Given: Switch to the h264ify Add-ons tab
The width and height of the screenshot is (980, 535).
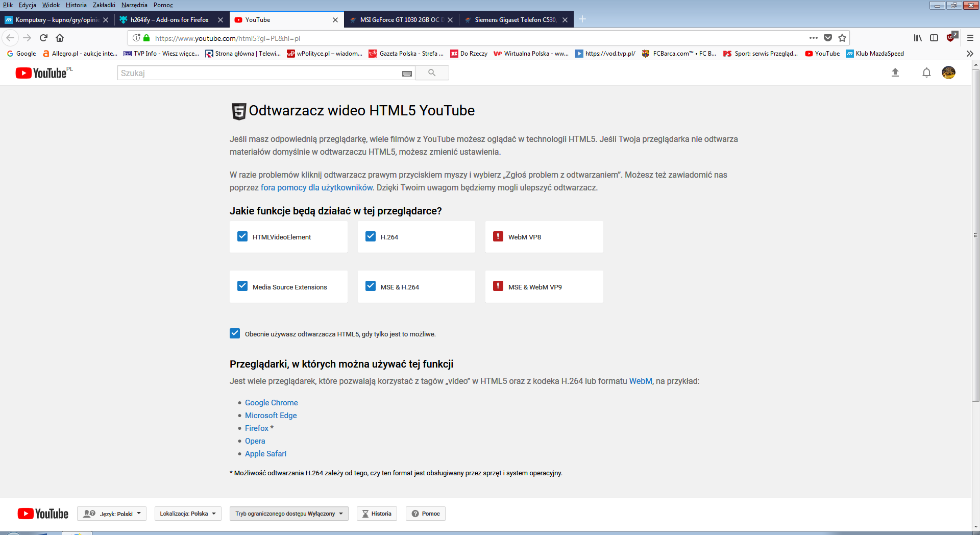Looking at the screenshot, I should coord(169,20).
